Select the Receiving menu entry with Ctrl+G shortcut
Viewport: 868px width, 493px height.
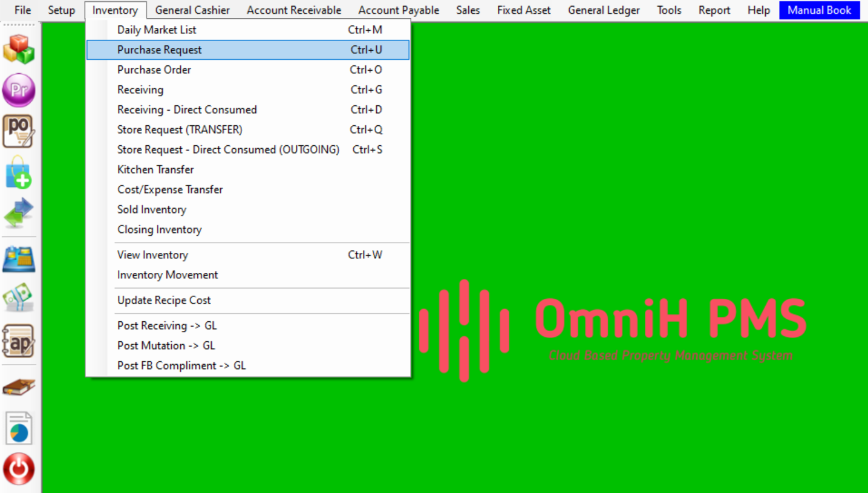click(x=248, y=90)
